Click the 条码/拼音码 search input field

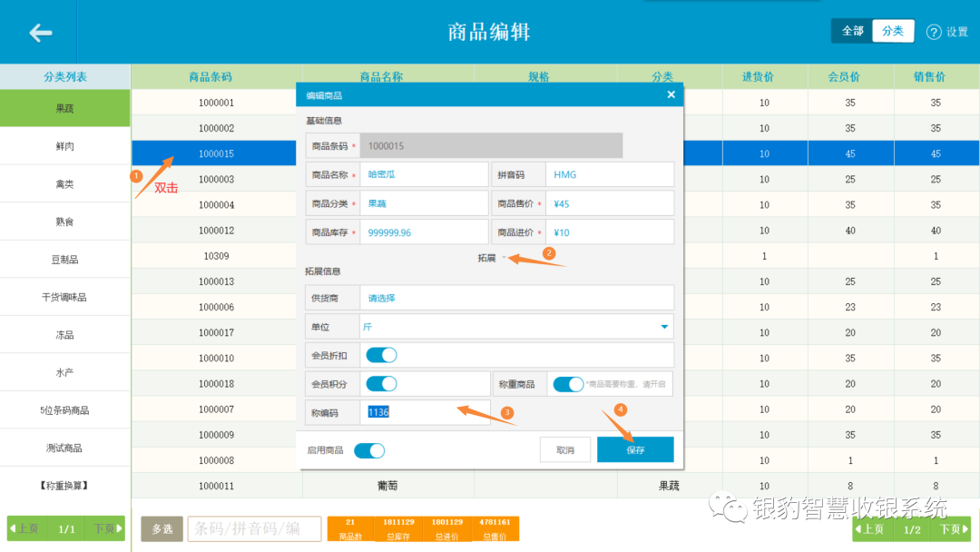coord(254,527)
